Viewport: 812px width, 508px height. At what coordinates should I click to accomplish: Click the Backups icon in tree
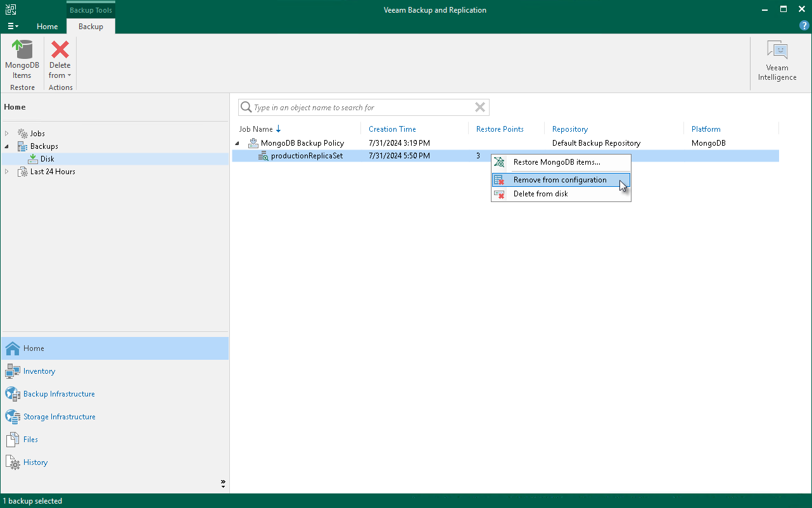23,146
